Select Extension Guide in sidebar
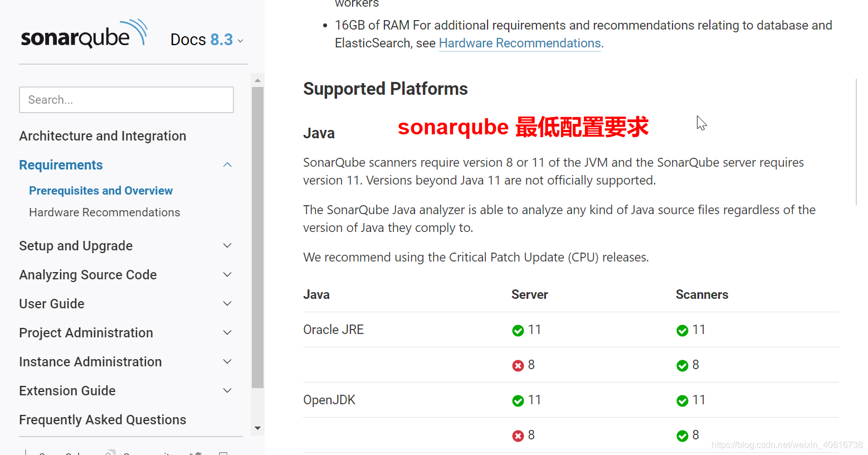This screenshot has width=868, height=455. pyautogui.click(x=67, y=391)
